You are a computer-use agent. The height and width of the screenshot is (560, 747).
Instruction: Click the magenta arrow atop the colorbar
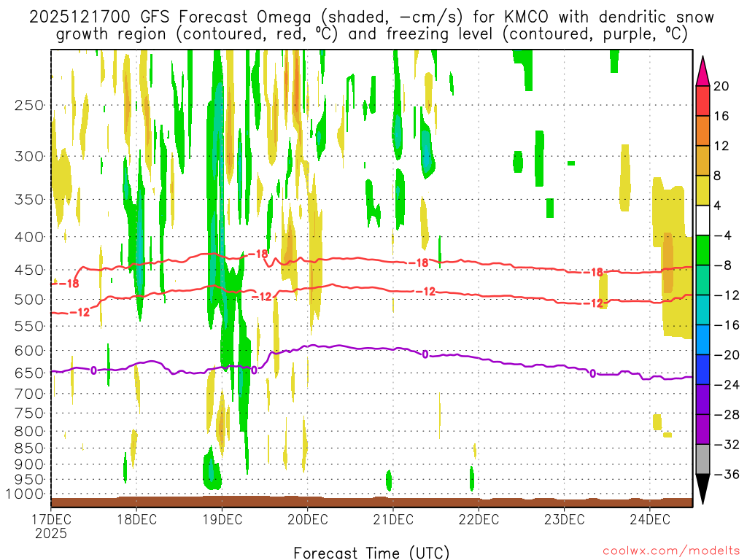click(x=703, y=72)
